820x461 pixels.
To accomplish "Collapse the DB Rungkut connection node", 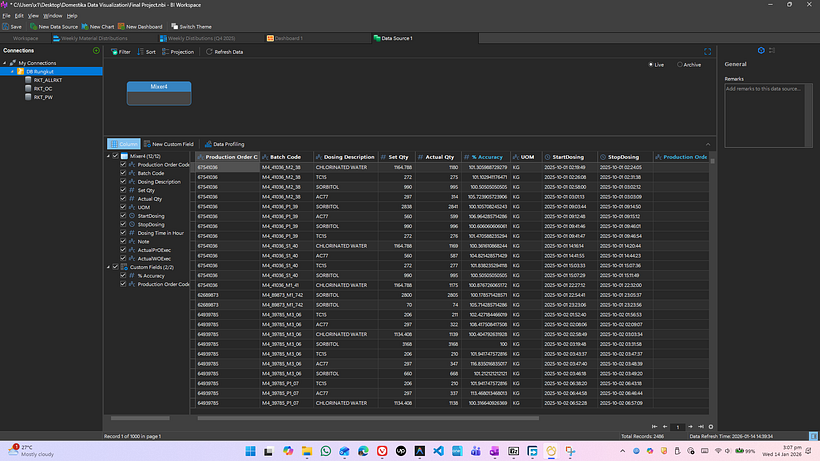I will click(x=13, y=72).
